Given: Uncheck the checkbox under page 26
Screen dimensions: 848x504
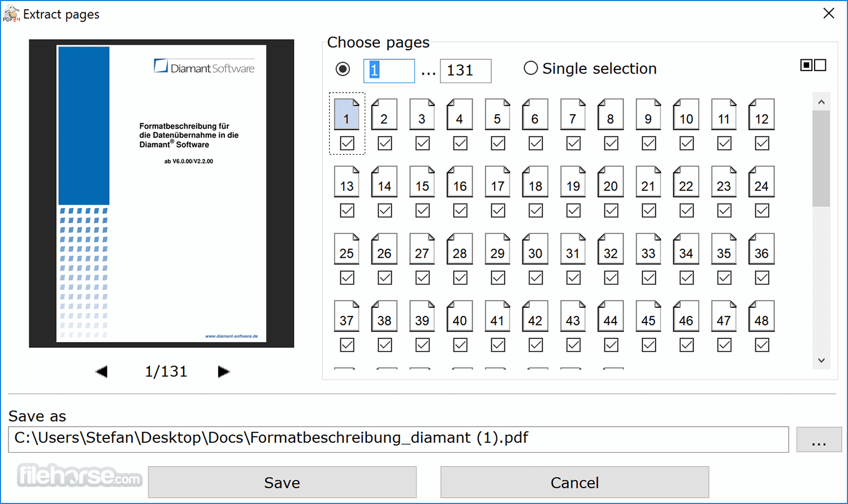Looking at the screenshot, I should (384, 278).
